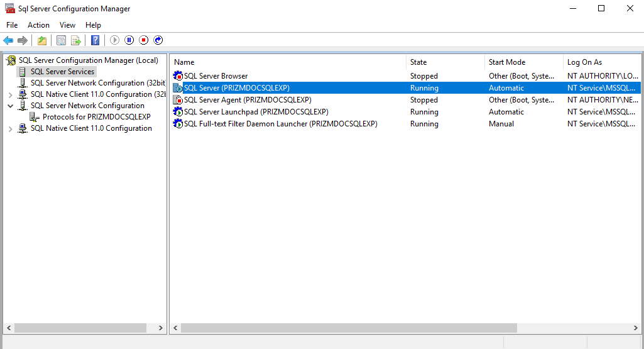Select SQL Native Client 11.0 Configuration (32bit) label
This screenshot has width=644, height=349.
tap(98, 94)
